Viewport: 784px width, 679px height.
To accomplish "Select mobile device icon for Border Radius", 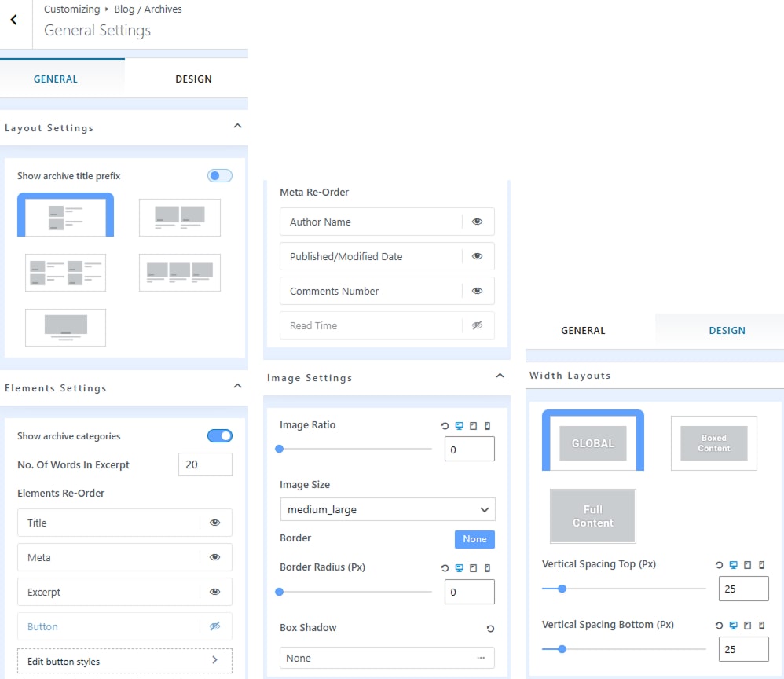I will [x=487, y=568].
